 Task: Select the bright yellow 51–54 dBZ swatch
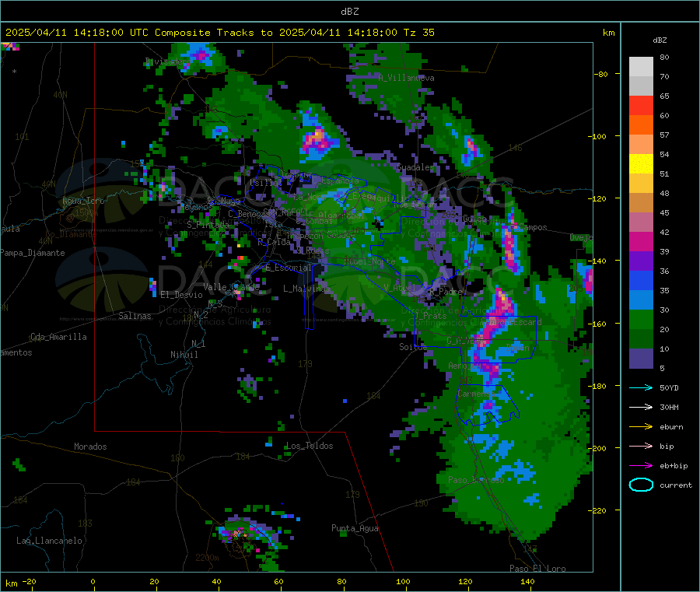(x=641, y=164)
